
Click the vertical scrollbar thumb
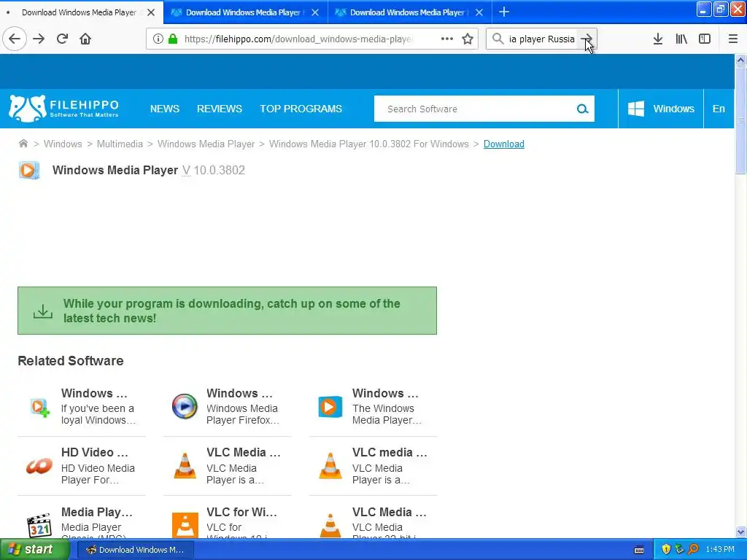tap(740, 120)
